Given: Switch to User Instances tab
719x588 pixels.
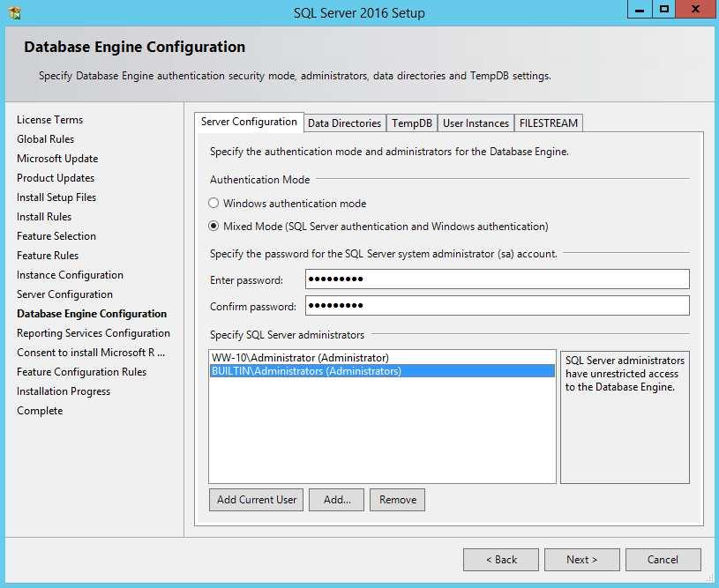Looking at the screenshot, I should coord(476,123).
